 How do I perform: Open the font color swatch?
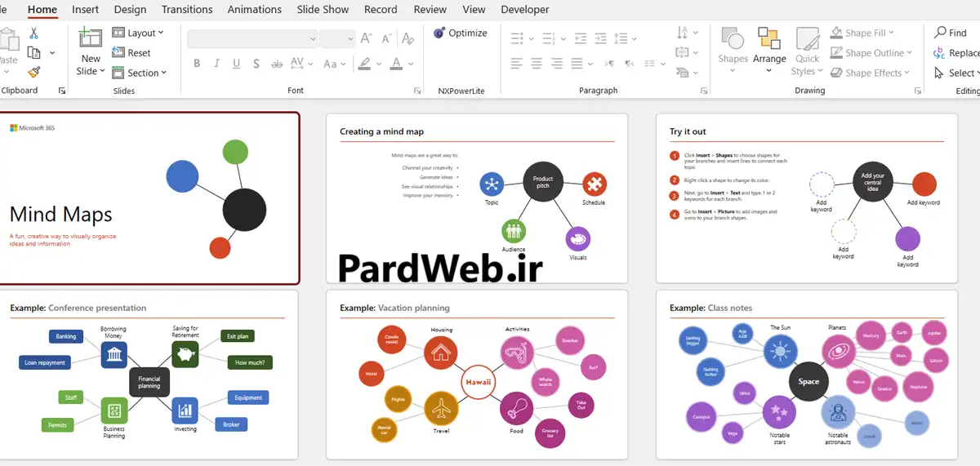396,64
